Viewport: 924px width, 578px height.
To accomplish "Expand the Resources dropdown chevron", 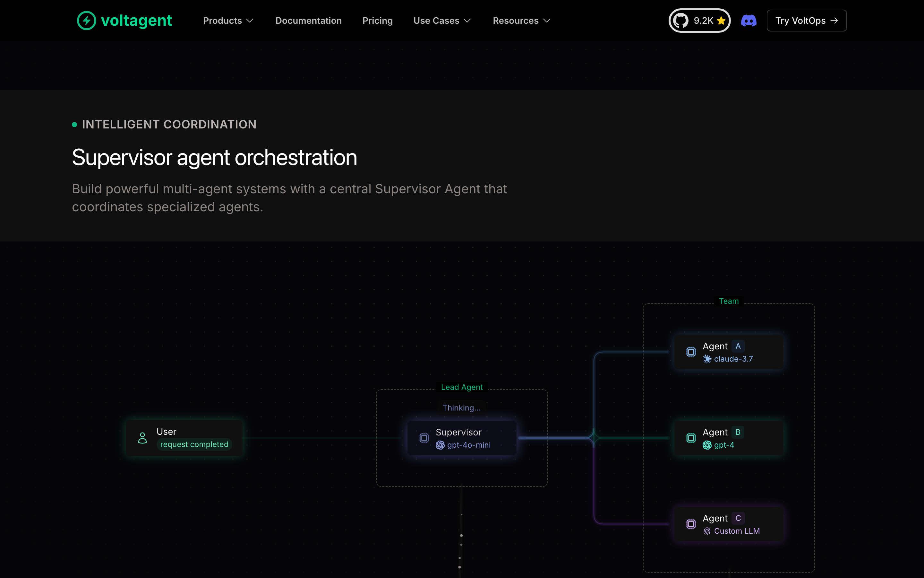I will (x=546, y=21).
